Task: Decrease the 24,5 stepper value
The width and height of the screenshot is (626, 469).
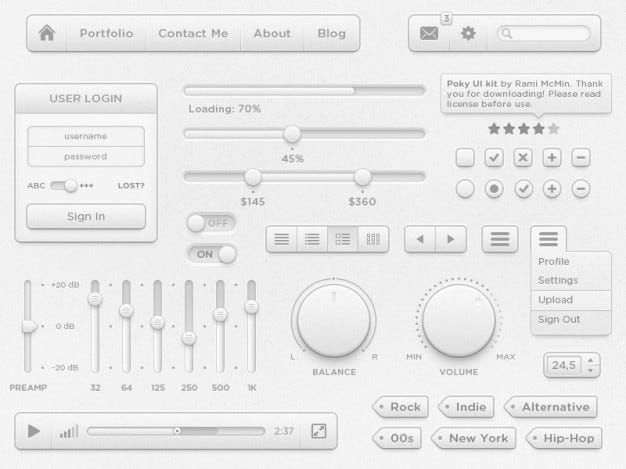Action: [x=590, y=370]
